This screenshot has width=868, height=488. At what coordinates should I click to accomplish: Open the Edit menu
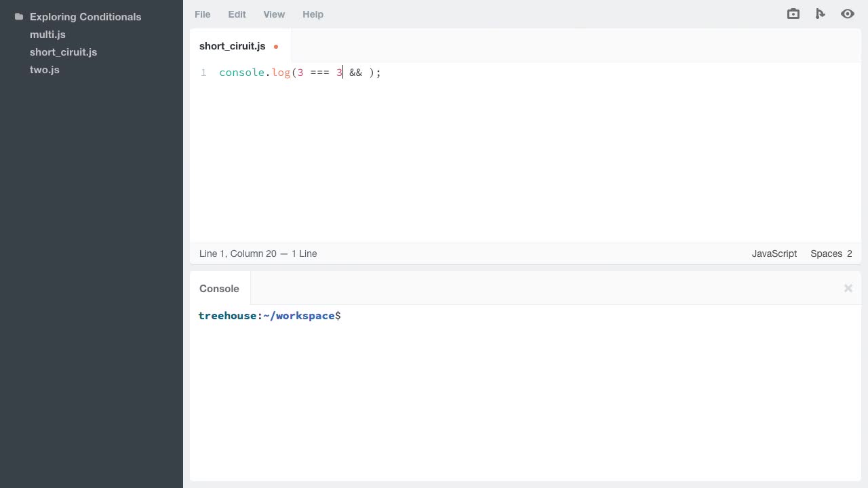pos(237,14)
